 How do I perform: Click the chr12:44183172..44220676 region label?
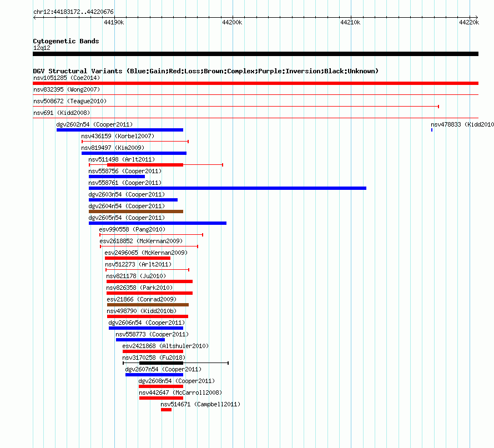(x=73, y=12)
